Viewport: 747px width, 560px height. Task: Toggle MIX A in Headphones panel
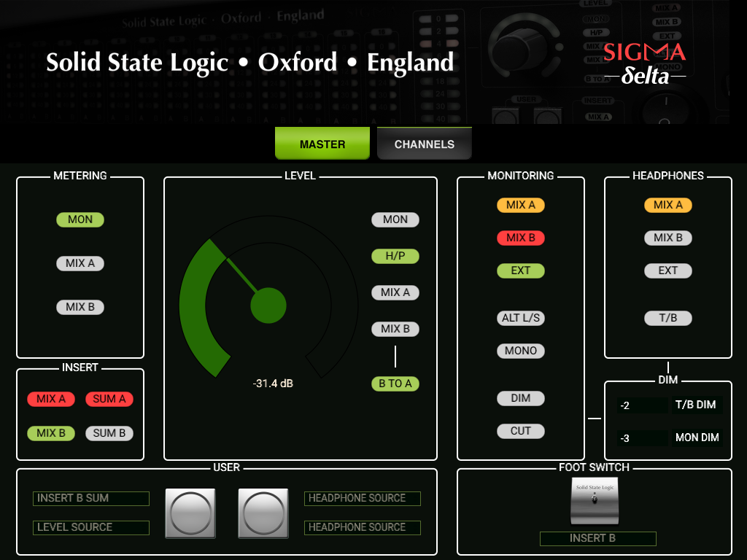[668, 205]
